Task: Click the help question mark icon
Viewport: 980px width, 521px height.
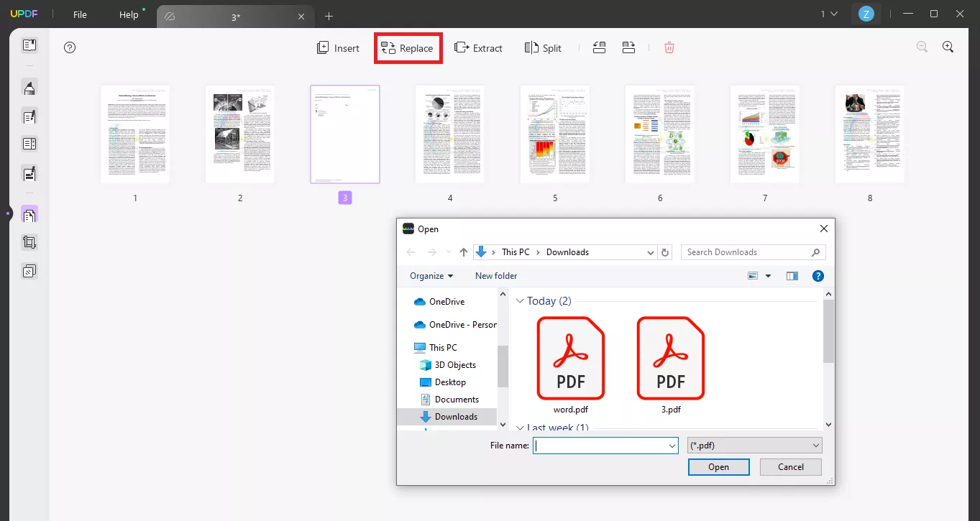Action: (x=70, y=48)
